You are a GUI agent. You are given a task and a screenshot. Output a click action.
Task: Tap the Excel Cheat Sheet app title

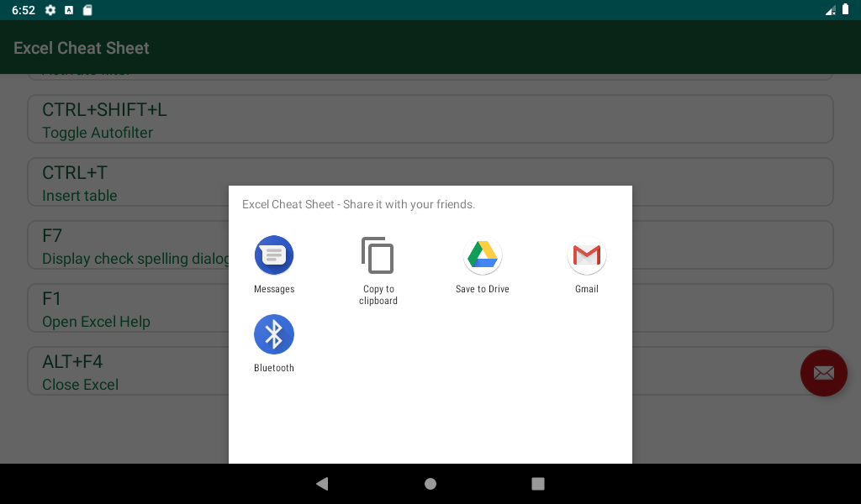coord(82,48)
